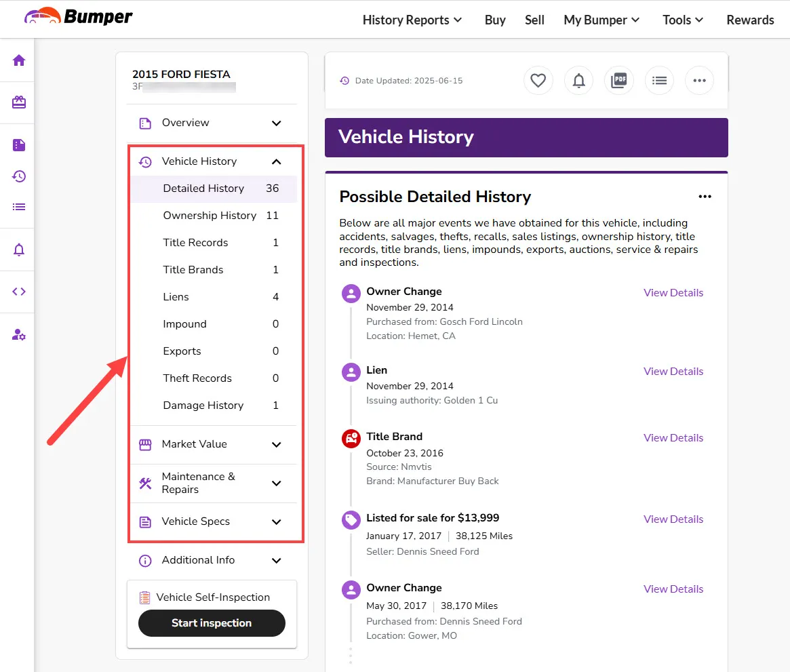The width and height of the screenshot is (790, 672).
Task: Open the more options ellipsis in report header
Action: tap(699, 81)
